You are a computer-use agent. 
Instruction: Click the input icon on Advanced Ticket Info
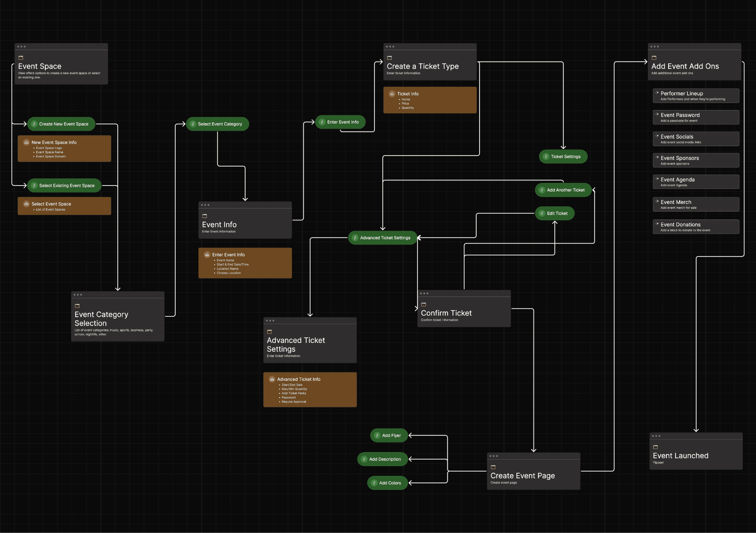tap(272, 379)
